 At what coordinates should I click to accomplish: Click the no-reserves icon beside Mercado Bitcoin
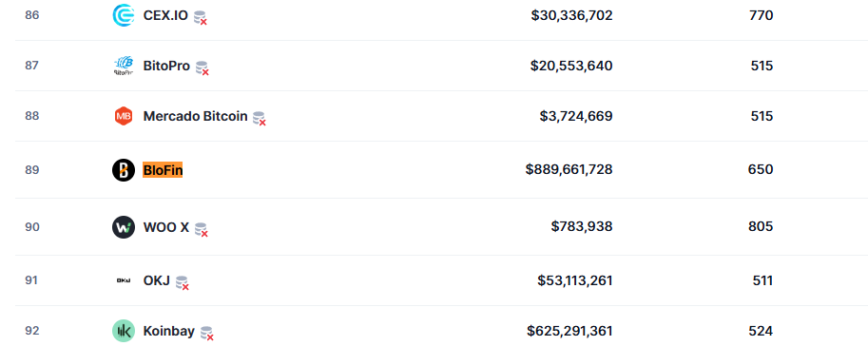260,119
